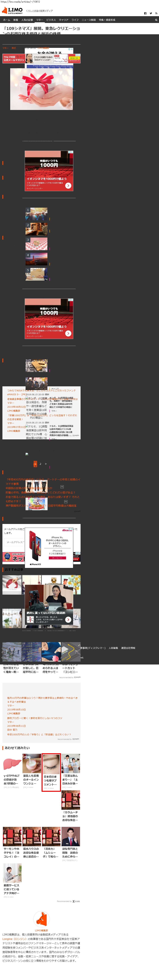The height and width of the screenshot is (980, 159).
Task: Open 人気の記事 menu item
Action: click(27, 20)
